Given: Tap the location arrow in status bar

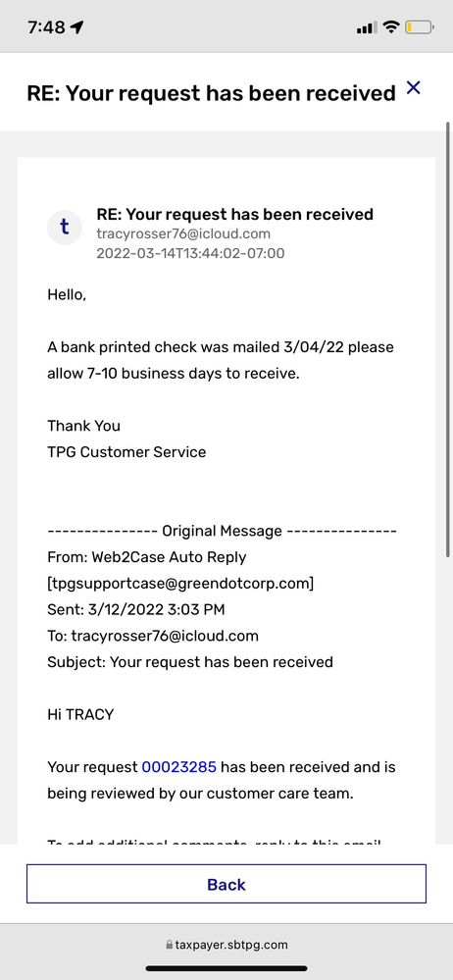Looking at the screenshot, I should (x=77, y=26).
